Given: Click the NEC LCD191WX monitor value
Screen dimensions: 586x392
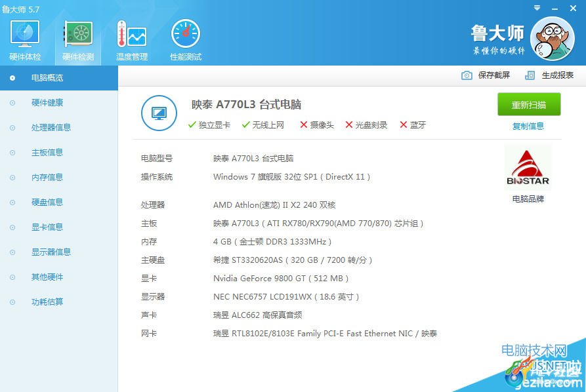Looking at the screenshot, I should [286, 297].
